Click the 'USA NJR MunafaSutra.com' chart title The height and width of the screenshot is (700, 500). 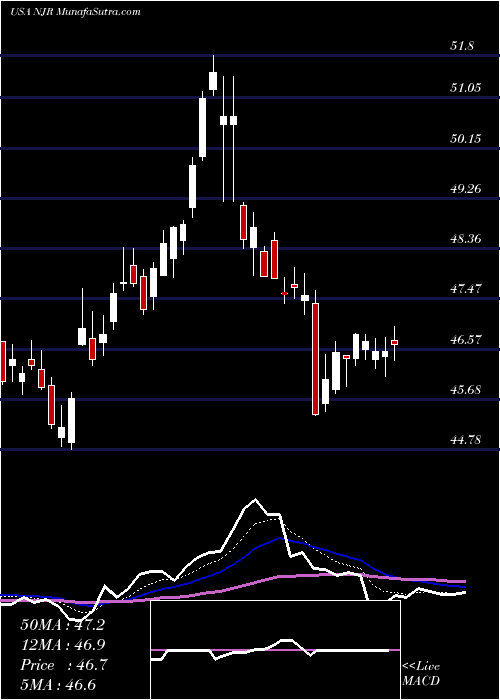(75, 12)
